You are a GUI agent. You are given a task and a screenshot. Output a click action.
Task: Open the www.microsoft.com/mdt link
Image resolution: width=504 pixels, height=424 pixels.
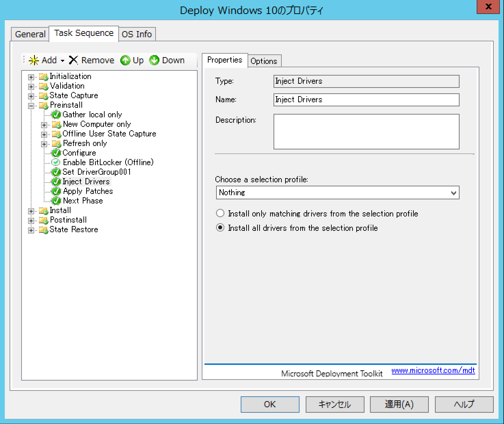coord(433,370)
